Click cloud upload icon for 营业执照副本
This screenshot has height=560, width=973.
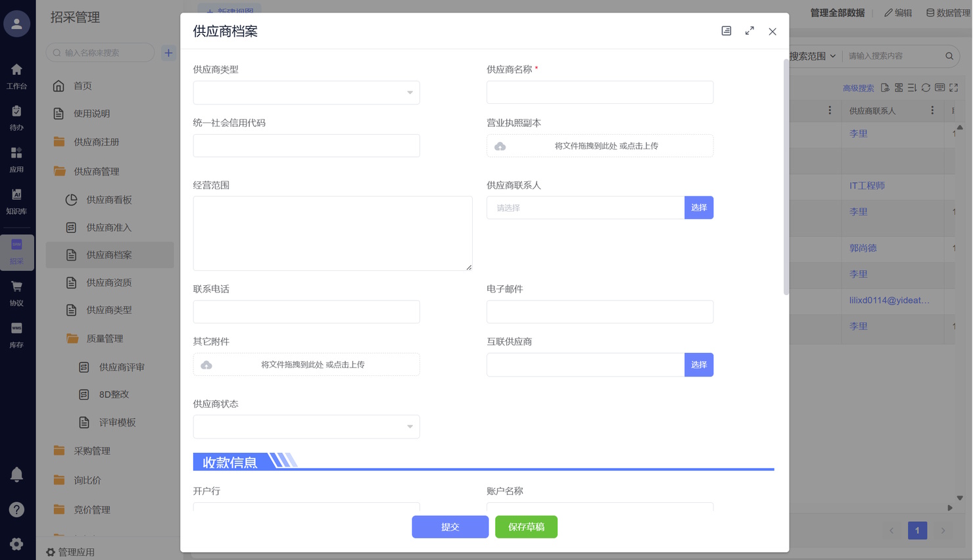pos(500,146)
